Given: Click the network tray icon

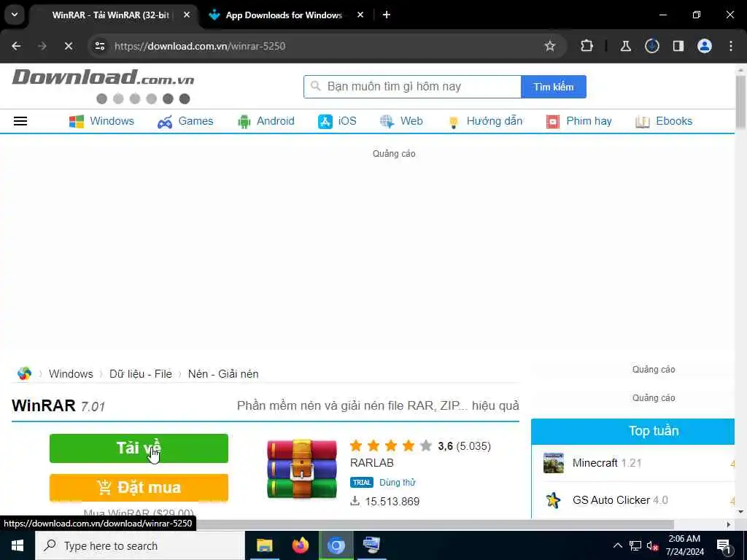Looking at the screenshot, I should 635,545.
